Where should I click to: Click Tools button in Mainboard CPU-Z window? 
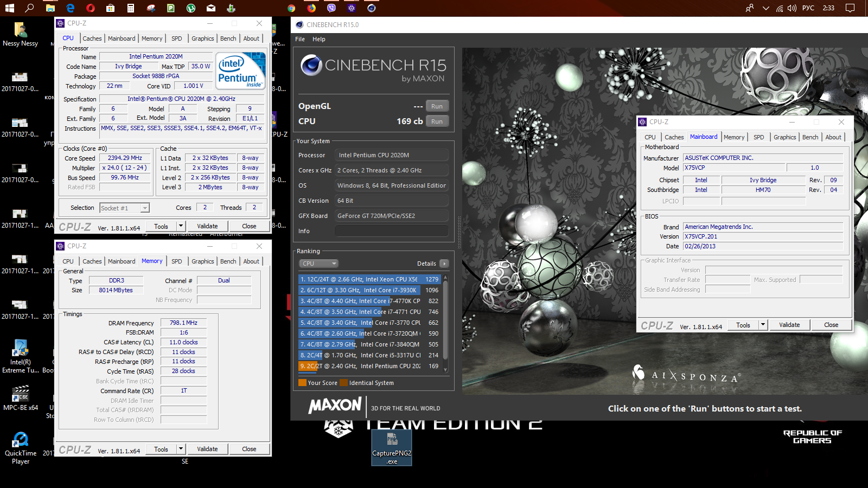(743, 325)
